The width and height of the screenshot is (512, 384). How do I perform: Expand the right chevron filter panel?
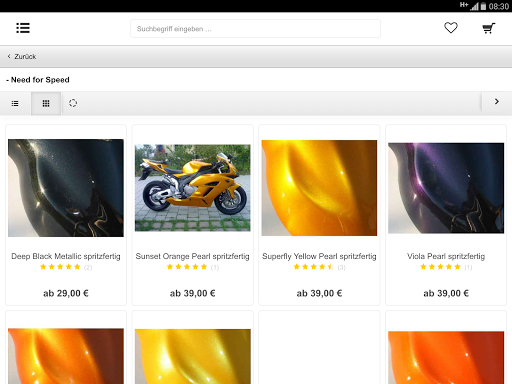(496, 102)
